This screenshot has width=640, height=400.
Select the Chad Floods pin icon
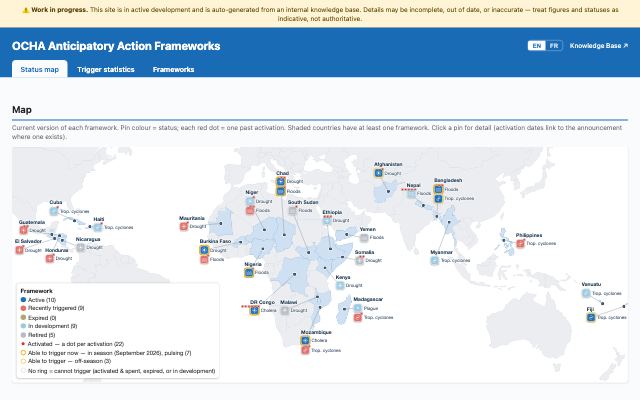pyautogui.click(x=280, y=191)
